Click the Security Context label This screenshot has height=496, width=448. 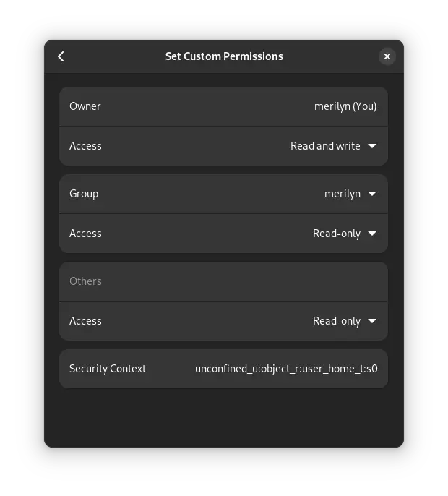point(108,369)
